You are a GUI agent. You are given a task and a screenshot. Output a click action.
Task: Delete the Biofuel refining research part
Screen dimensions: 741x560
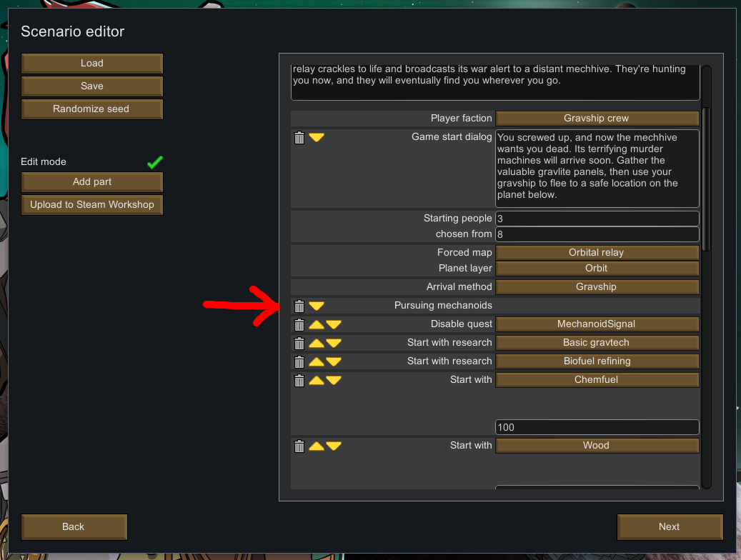click(299, 361)
